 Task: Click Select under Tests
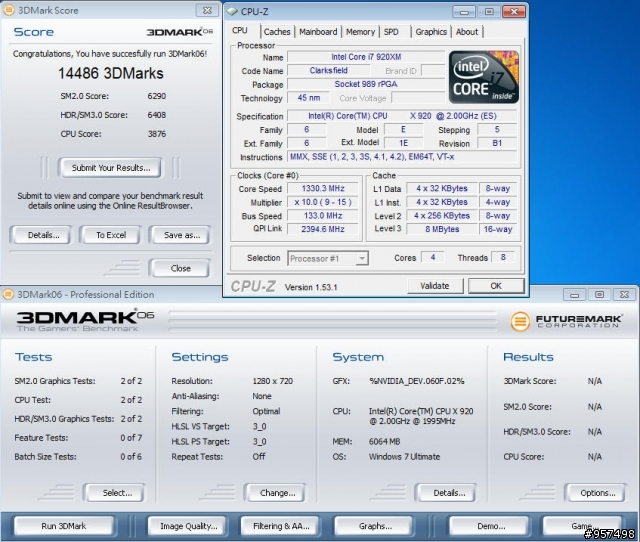117,493
